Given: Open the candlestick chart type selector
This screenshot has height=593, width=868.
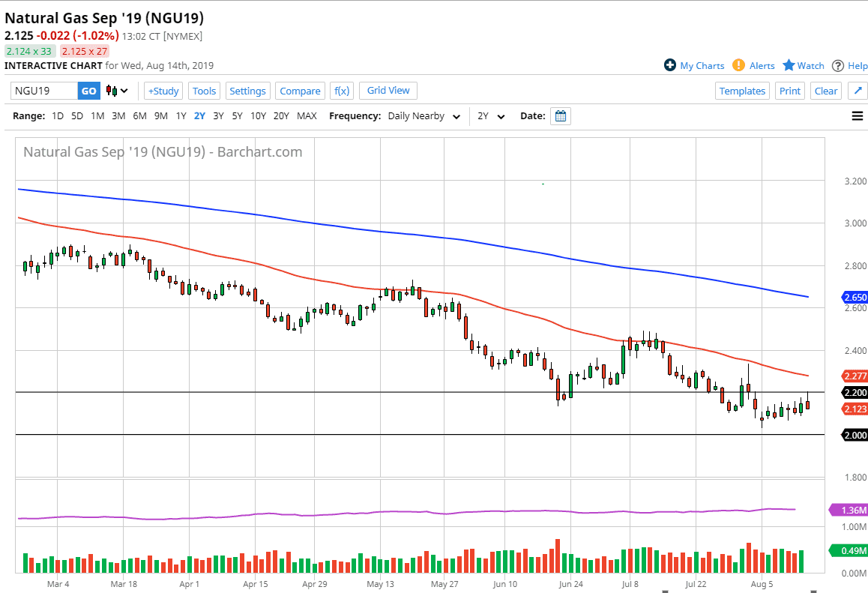Looking at the screenshot, I should (116, 91).
